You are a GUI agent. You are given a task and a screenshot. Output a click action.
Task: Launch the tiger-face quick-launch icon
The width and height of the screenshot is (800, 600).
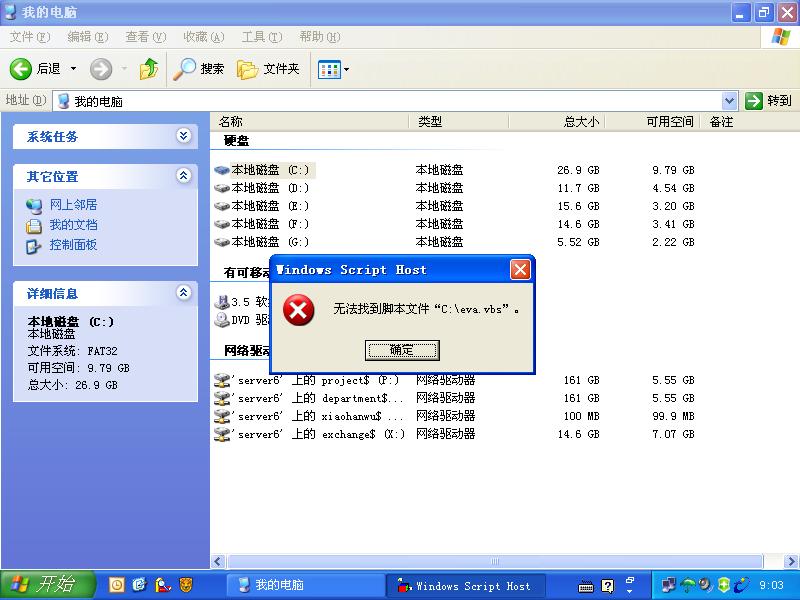pos(186,585)
